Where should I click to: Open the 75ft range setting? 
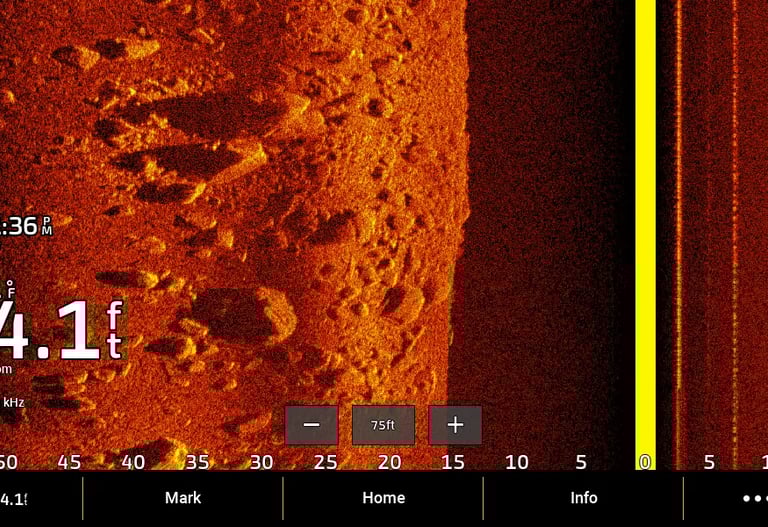(x=383, y=425)
